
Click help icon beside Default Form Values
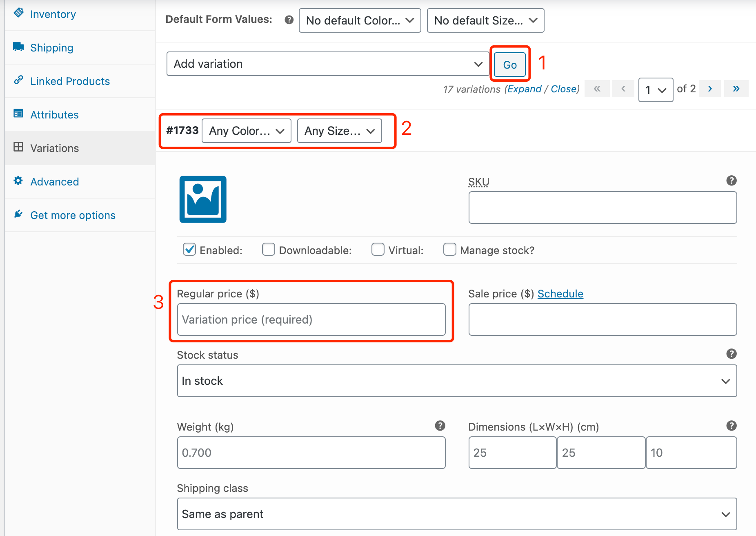point(289,20)
